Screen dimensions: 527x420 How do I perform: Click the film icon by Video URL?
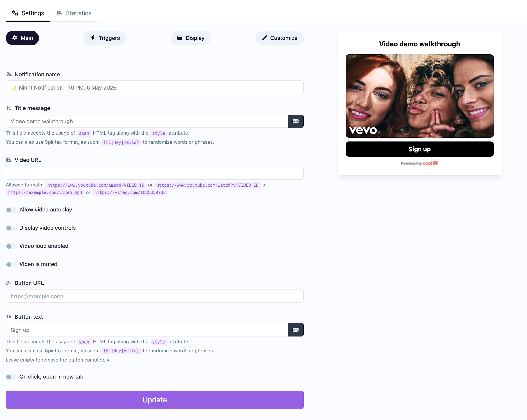9,160
